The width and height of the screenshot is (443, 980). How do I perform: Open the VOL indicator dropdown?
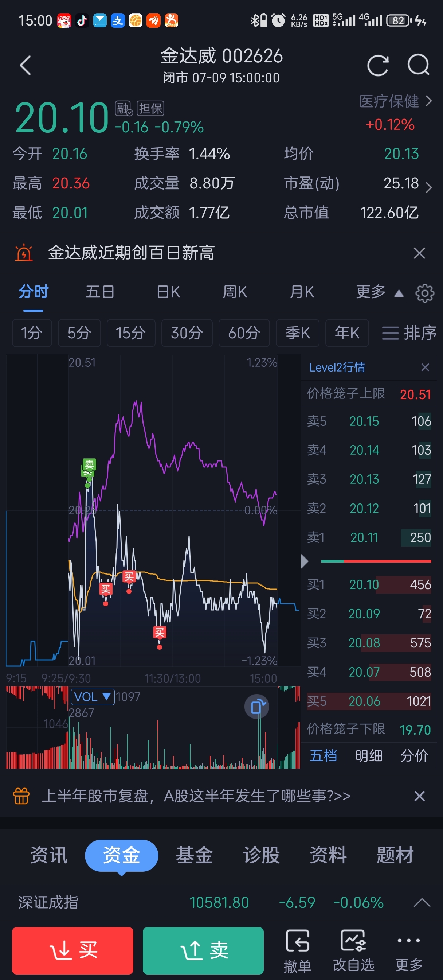click(93, 697)
